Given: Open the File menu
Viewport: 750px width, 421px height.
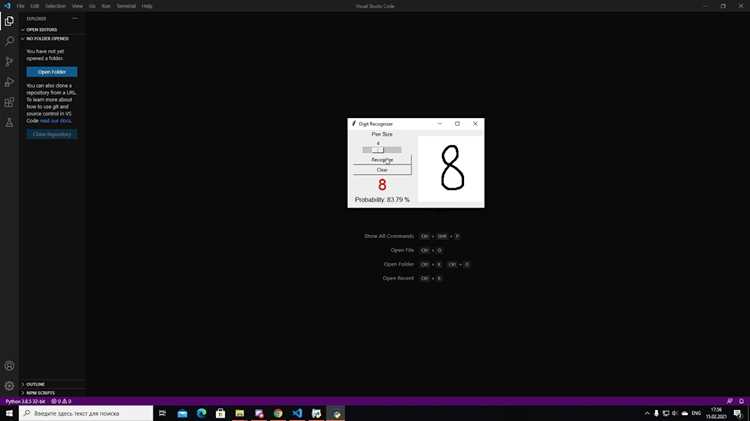Looking at the screenshot, I should coord(21,6).
